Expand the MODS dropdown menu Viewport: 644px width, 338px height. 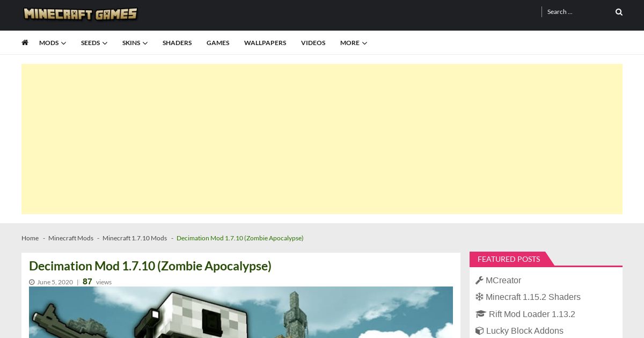click(53, 43)
